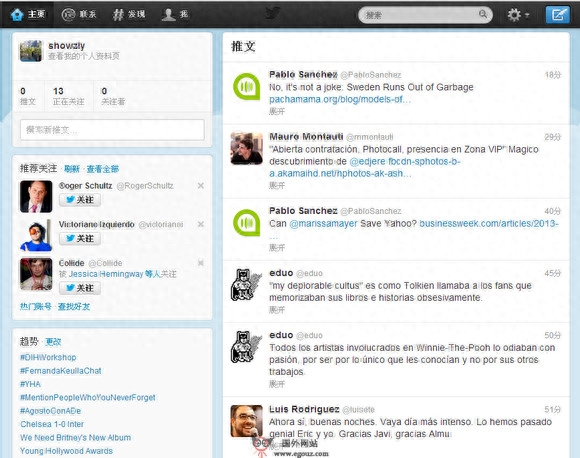Open the compose new tweet icon
This screenshot has height=458, width=580.
[557, 15]
